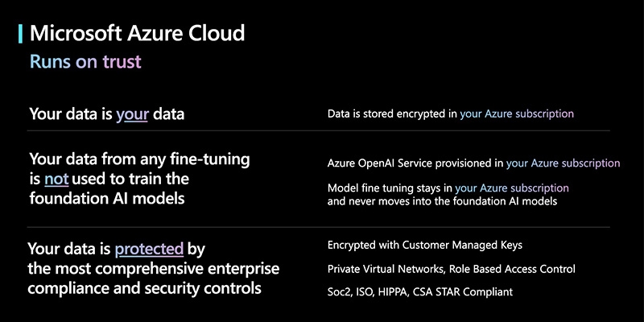Click 'Azure OpenAI Service provisioned in' text
644x322 pixels.
point(415,163)
